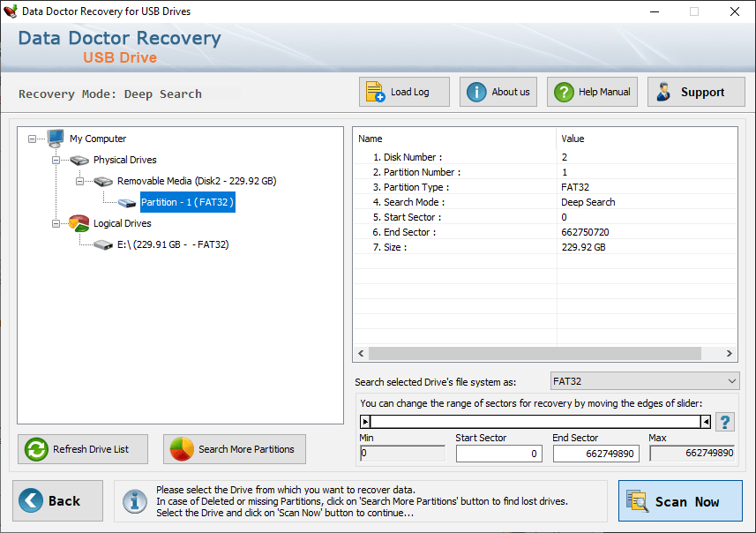
Task: Click the '1. Disk Number :' row
Action: point(545,157)
